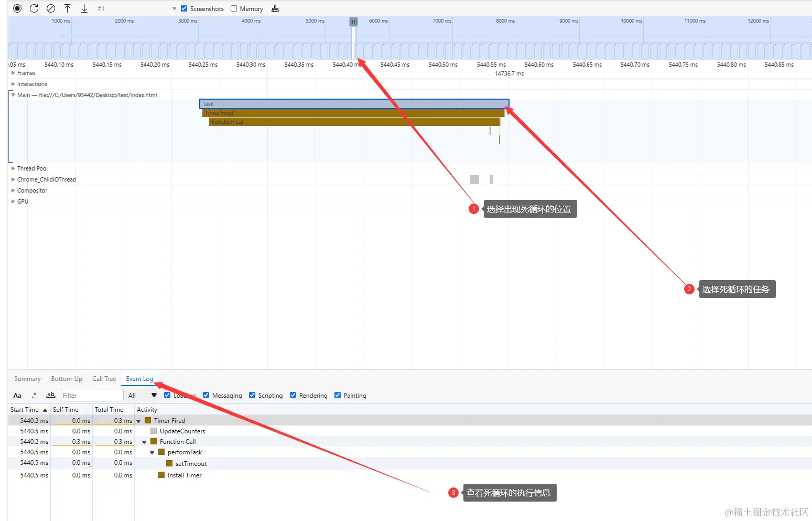This screenshot has height=521, width=812.
Task: Select the Install Timer row
Action: pos(410,475)
